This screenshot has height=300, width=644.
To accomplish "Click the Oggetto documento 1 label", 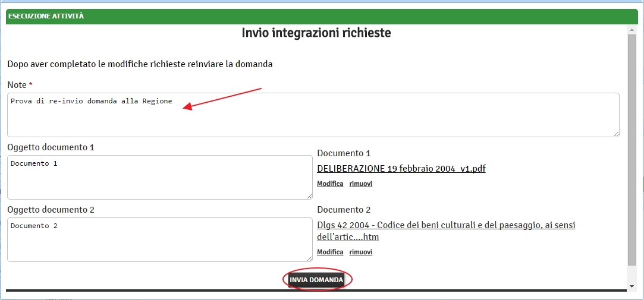I will click(x=51, y=147).
